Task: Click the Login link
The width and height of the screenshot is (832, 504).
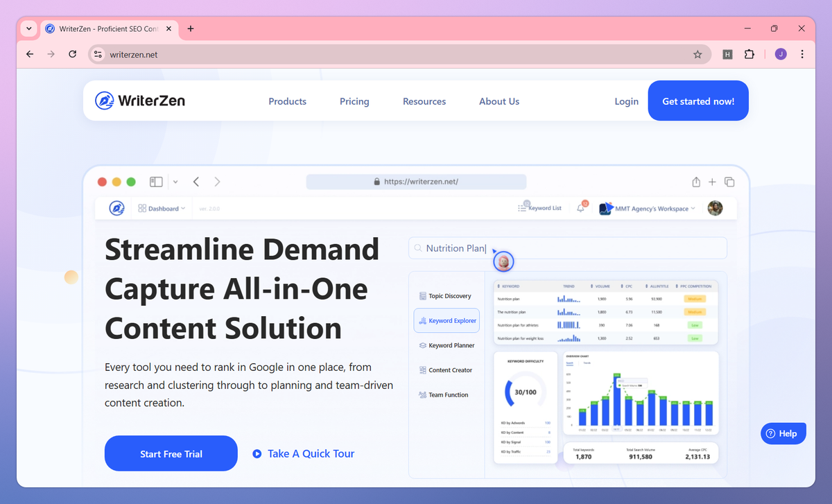Action: point(627,101)
